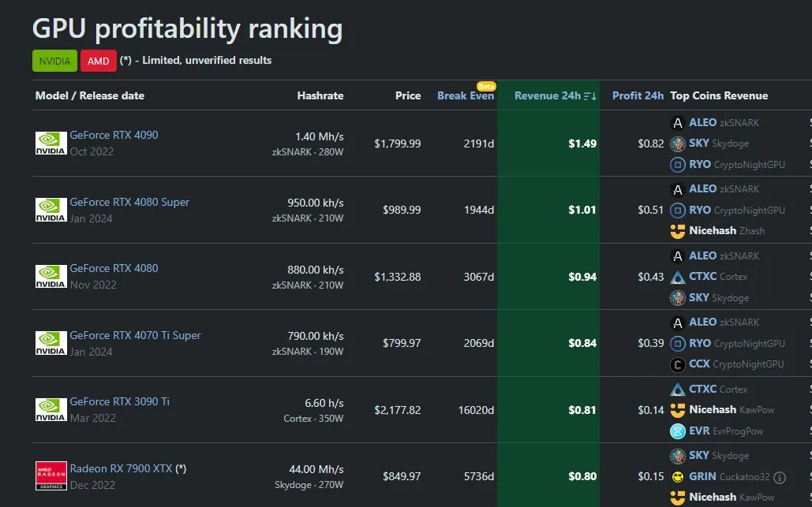Sort by Profit 24h column header
Image resolution: width=812 pixels, height=507 pixels.
click(x=638, y=95)
